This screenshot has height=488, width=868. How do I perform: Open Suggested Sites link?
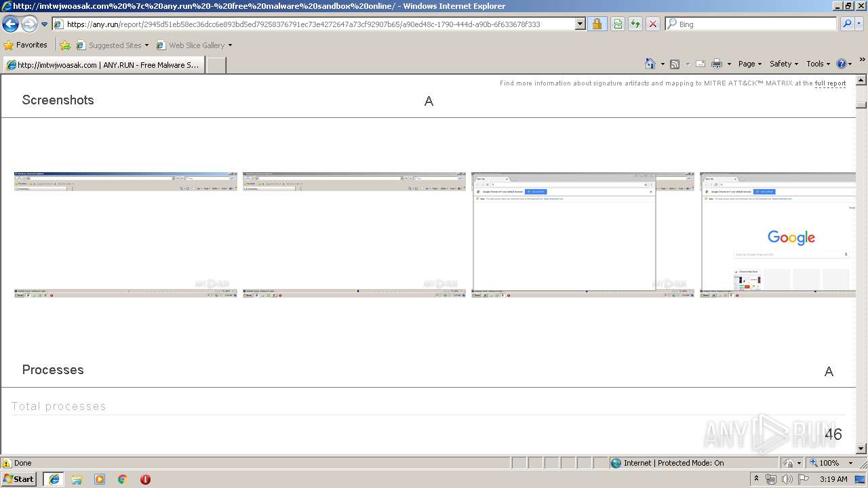pyautogui.click(x=112, y=45)
